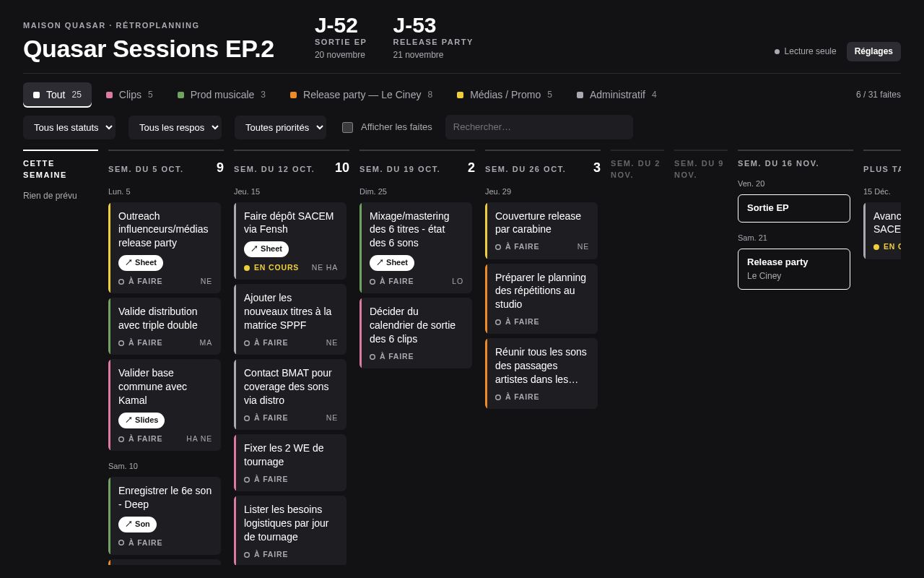Select Release party — Le Ciney tab
The image size is (924, 578).
pos(361,95)
